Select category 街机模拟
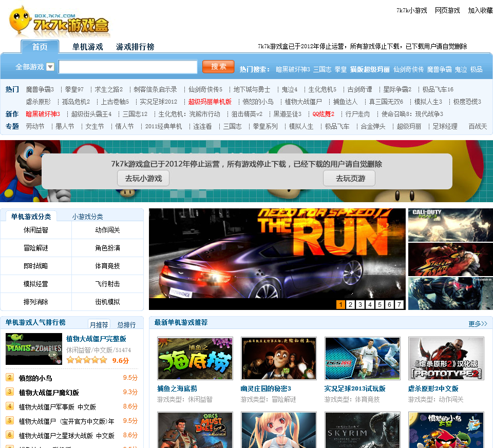493x448 pixels. (107, 302)
